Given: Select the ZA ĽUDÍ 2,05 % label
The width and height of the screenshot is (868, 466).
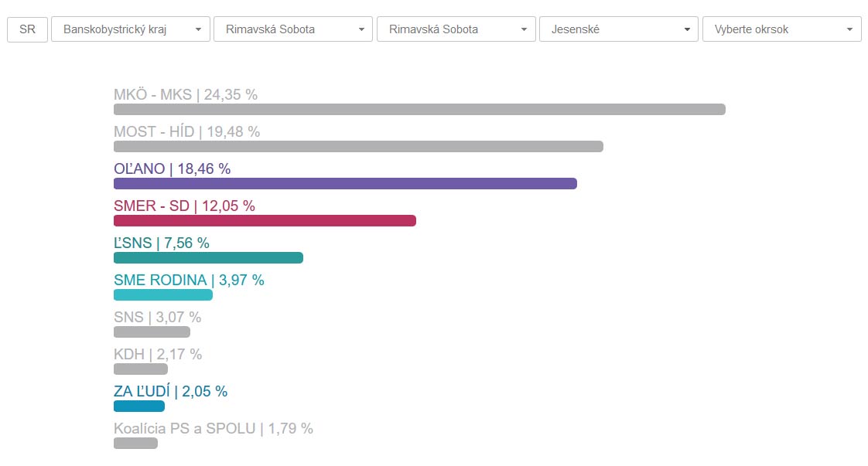Looking at the screenshot, I should (x=170, y=391).
